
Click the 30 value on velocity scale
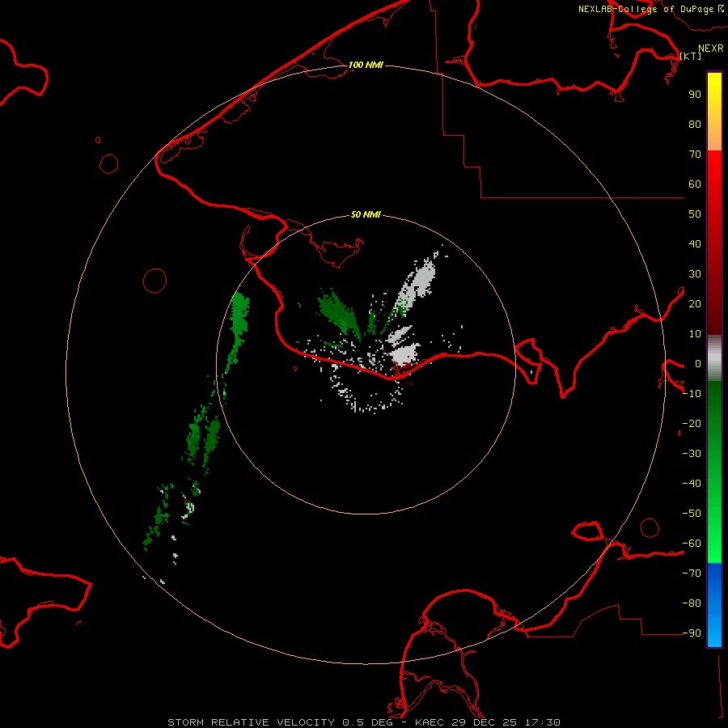point(695,274)
